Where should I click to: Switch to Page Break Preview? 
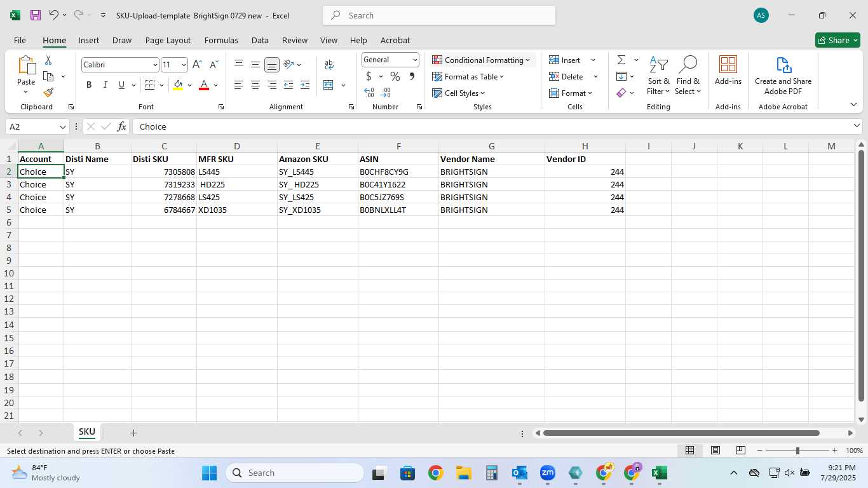[x=740, y=451]
